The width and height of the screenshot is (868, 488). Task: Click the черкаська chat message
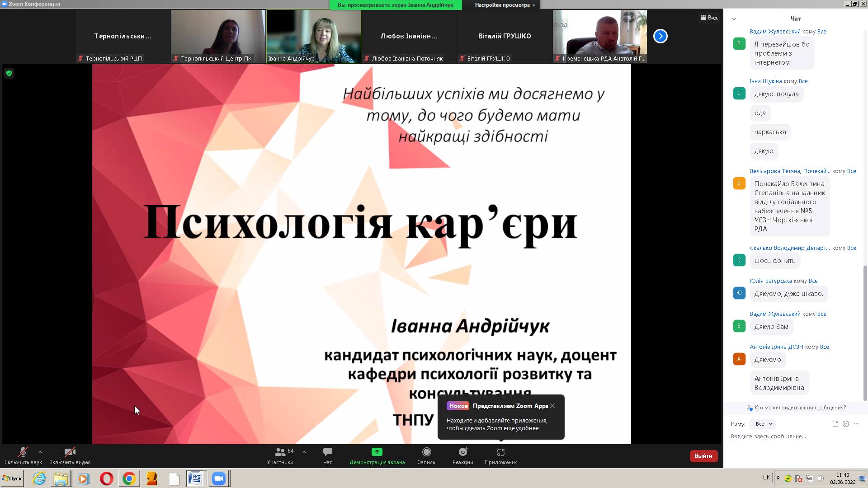pyautogui.click(x=770, y=132)
